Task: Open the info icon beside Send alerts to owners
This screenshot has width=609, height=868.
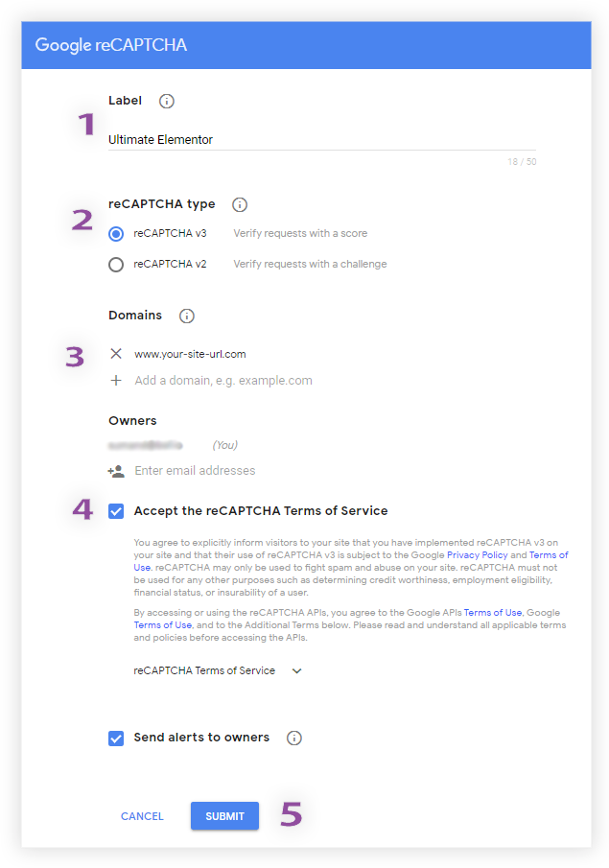Action: point(294,738)
